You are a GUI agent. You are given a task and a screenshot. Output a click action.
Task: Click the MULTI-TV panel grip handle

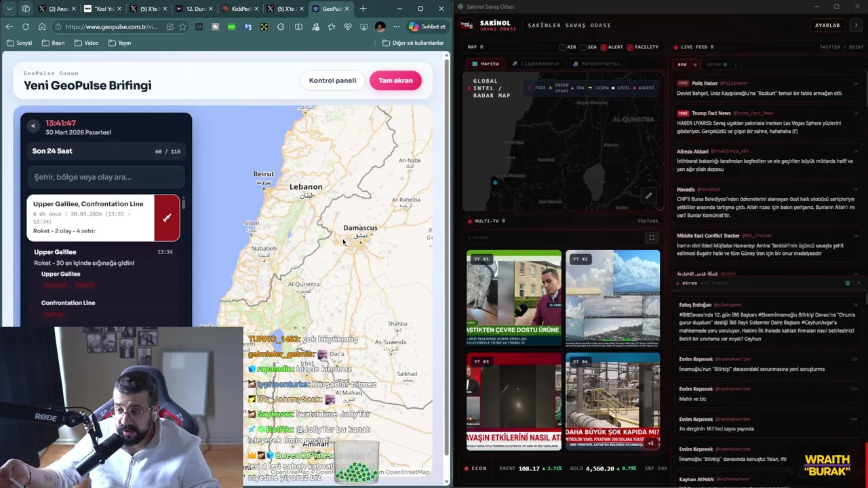tap(503, 221)
